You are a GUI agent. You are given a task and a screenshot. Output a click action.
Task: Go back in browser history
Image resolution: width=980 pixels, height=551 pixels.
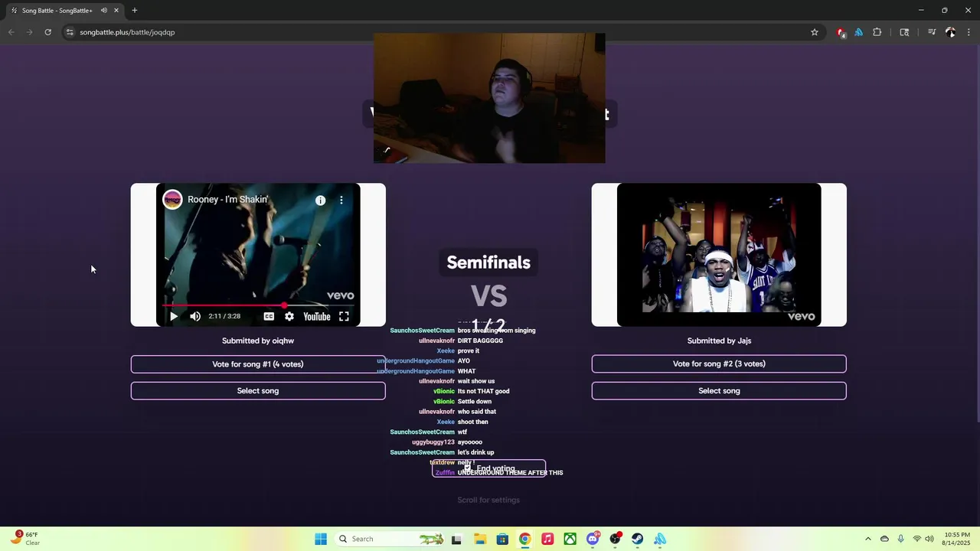11,32
